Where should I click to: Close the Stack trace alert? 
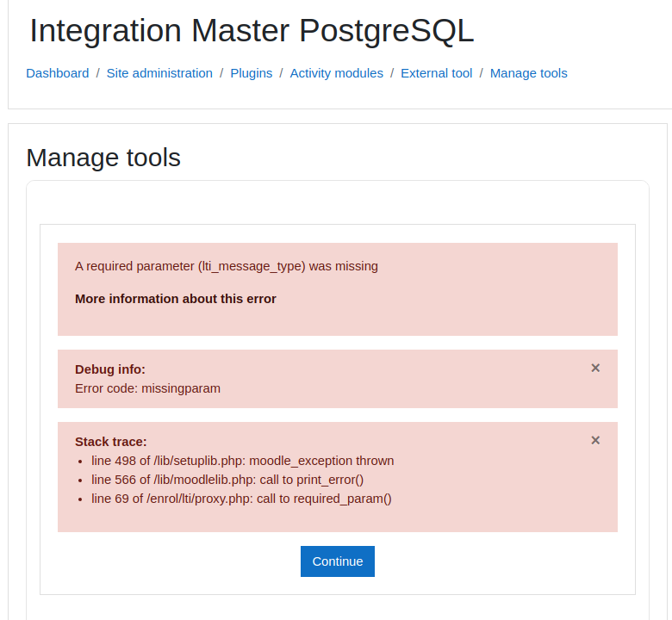(595, 441)
